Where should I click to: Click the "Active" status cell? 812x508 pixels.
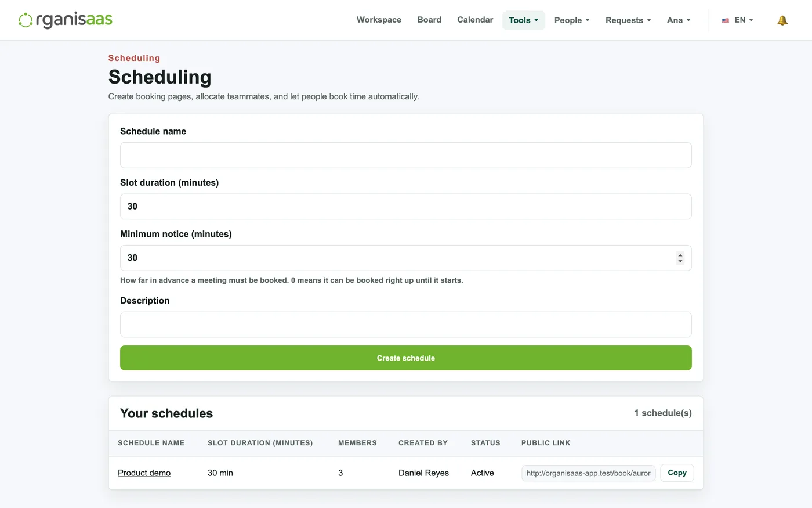tap(483, 473)
